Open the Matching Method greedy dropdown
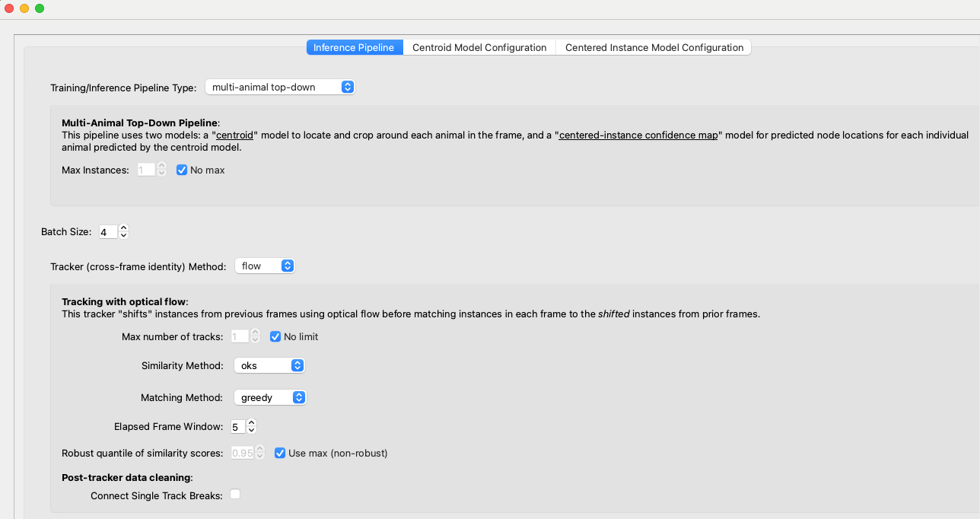980x519 pixels. [270, 397]
